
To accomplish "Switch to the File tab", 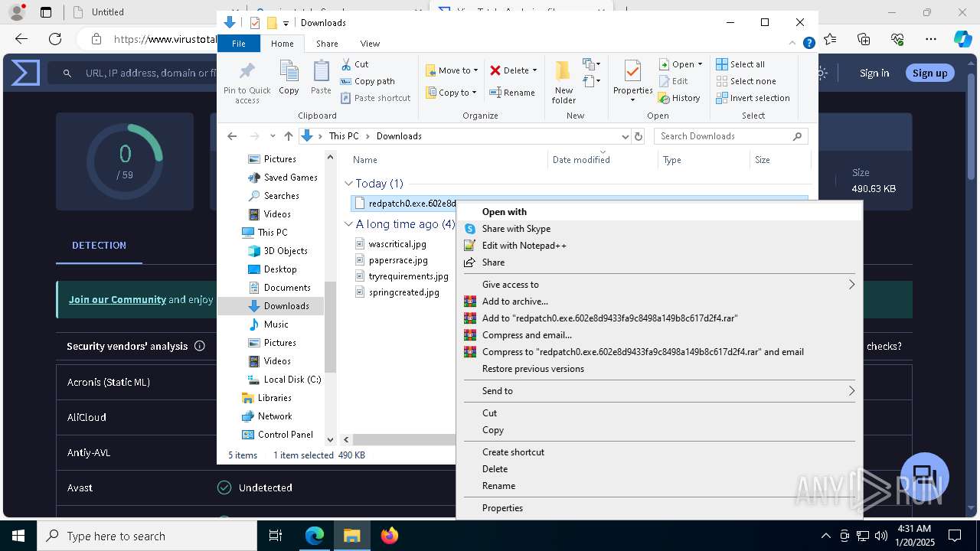I will [239, 44].
